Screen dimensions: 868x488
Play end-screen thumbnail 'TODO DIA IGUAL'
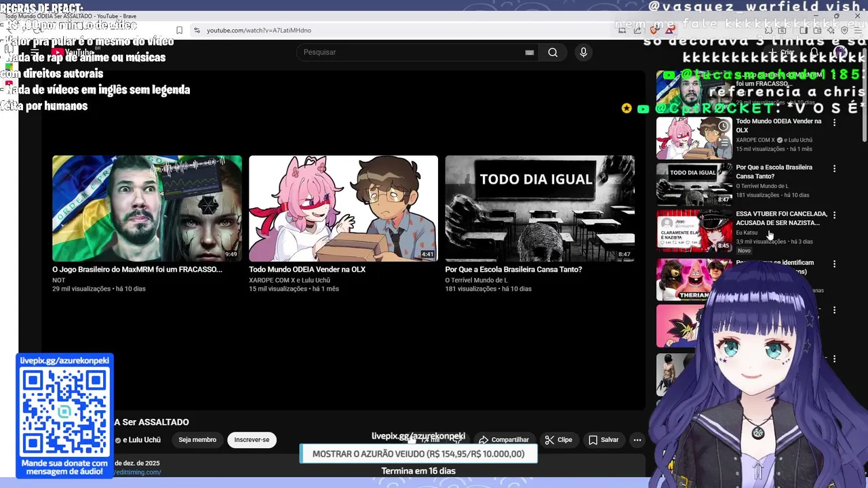[540, 209]
